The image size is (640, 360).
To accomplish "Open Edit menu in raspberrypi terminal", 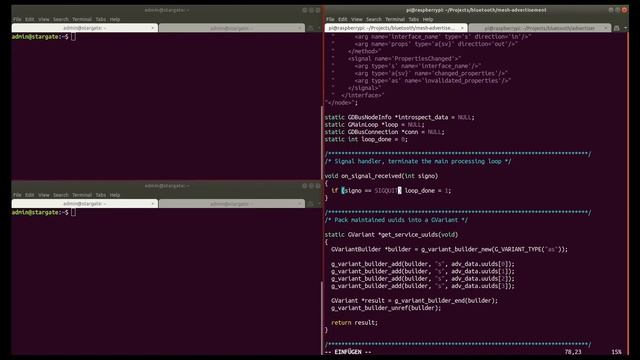I will (342, 19).
